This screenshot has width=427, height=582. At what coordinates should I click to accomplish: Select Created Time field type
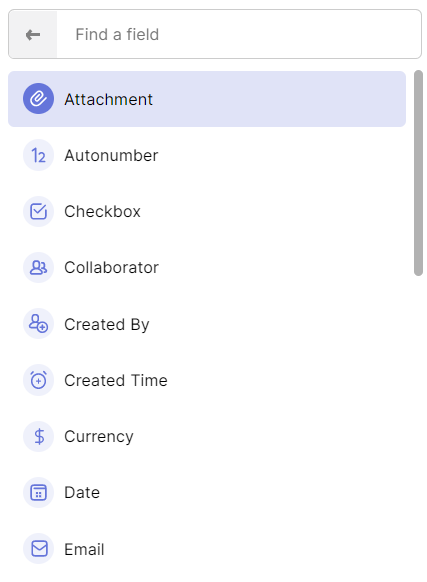click(x=207, y=380)
